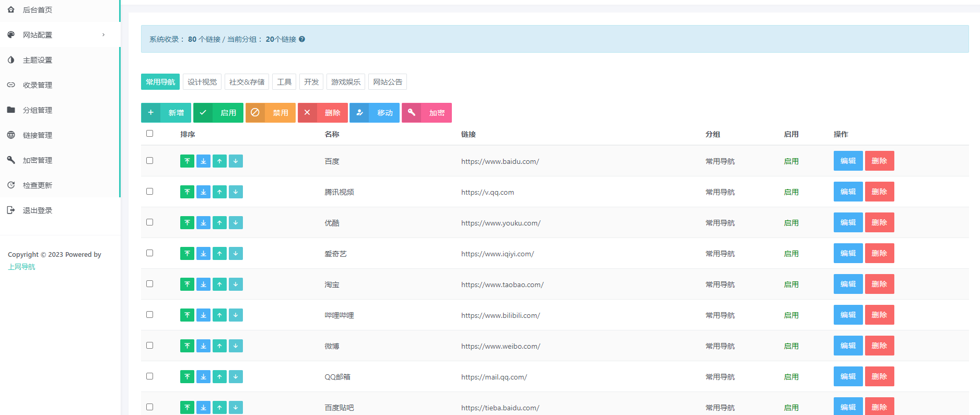Check the 爱奇艺 row checkbox
The image size is (980, 415).
pyautogui.click(x=150, y=253)
